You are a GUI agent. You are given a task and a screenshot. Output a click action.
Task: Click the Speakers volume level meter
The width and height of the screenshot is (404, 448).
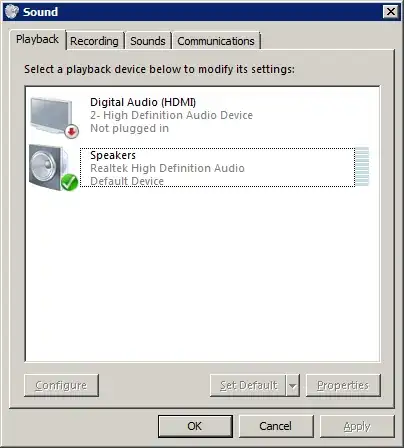[x=362, y=166]
